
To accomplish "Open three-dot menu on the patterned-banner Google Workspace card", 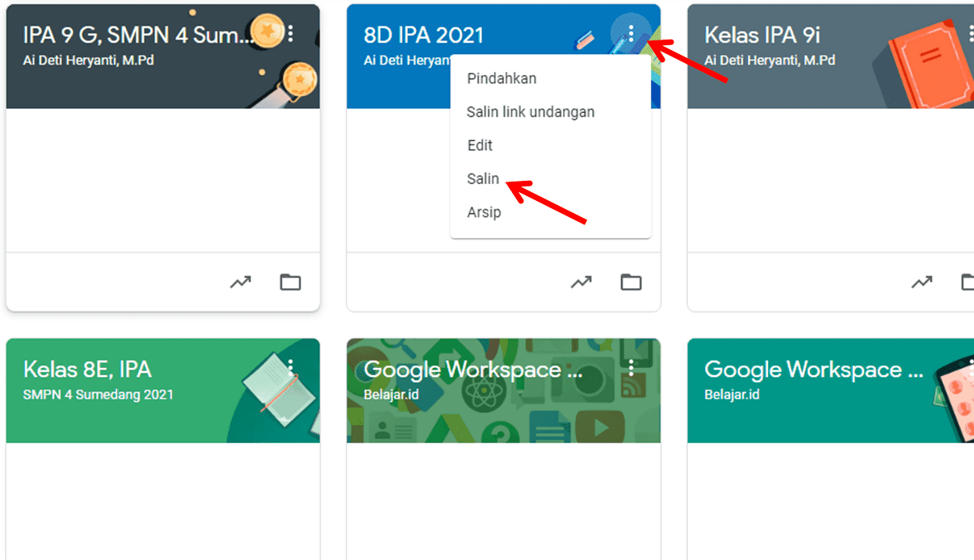I will coord(632,368).
